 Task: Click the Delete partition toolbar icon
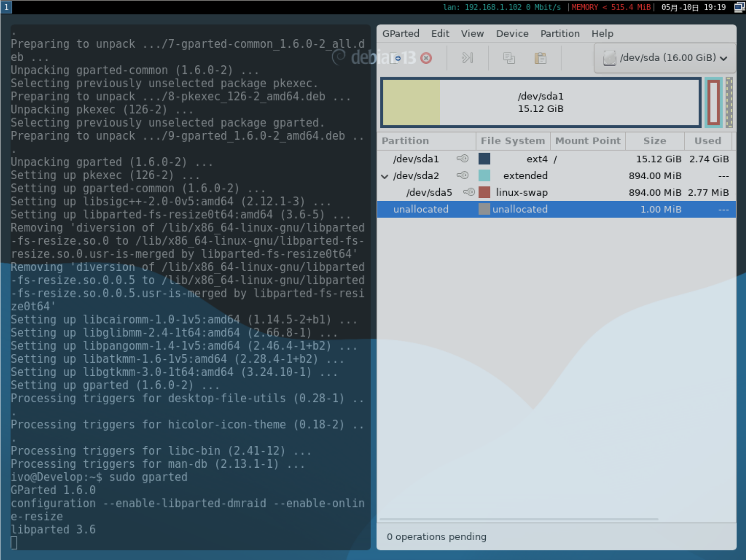(x=426, y=58)
